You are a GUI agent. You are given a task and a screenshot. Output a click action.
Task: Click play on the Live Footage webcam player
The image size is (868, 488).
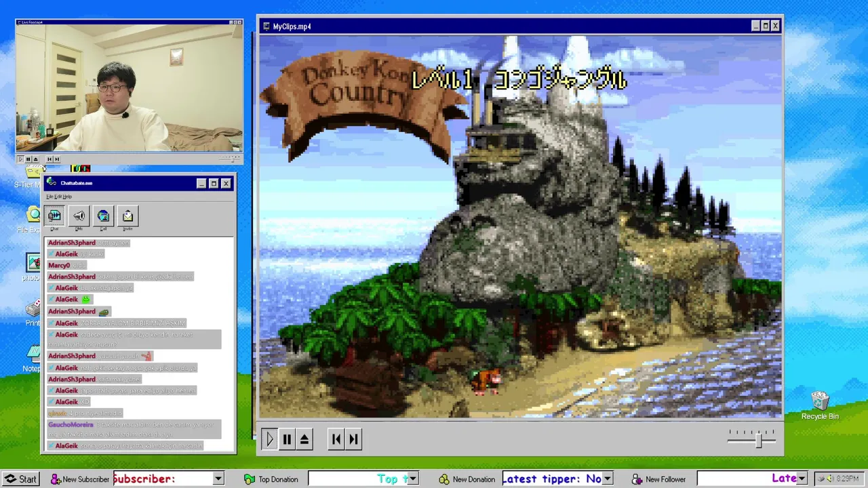(x=20, y=159)
